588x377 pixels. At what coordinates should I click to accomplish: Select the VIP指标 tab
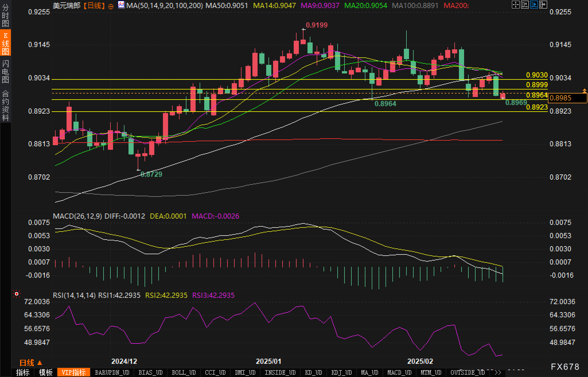pyautogui.click(x=74, y=372)
